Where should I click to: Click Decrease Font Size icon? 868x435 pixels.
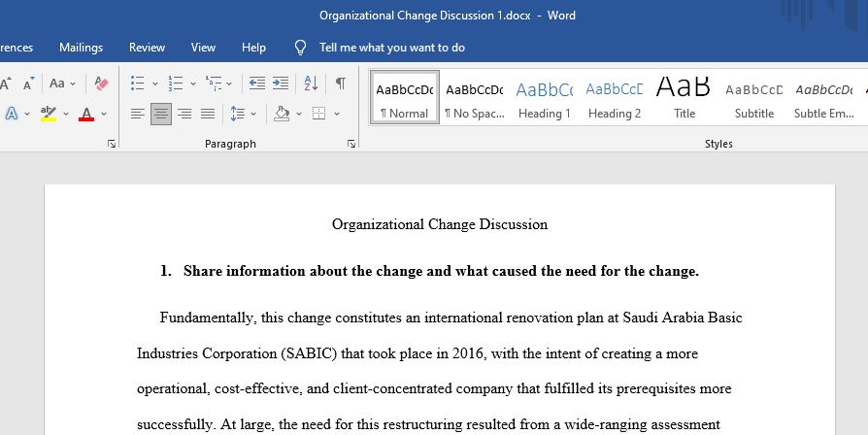(29, 84)
